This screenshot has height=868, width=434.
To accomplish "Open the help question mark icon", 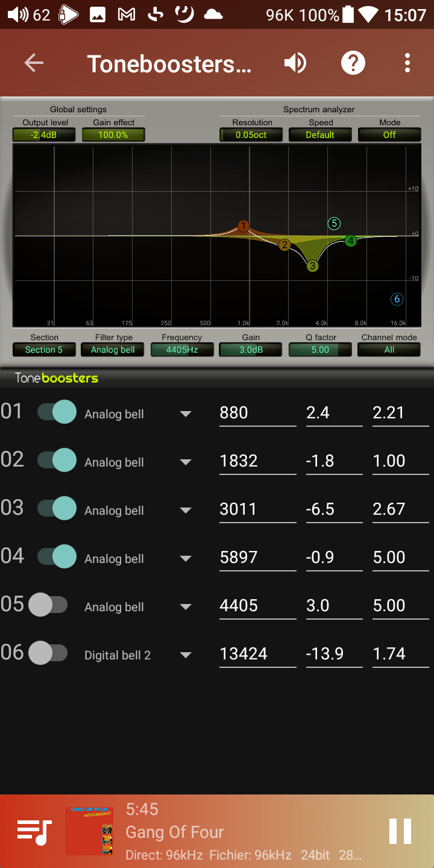I will coord(353,63).
